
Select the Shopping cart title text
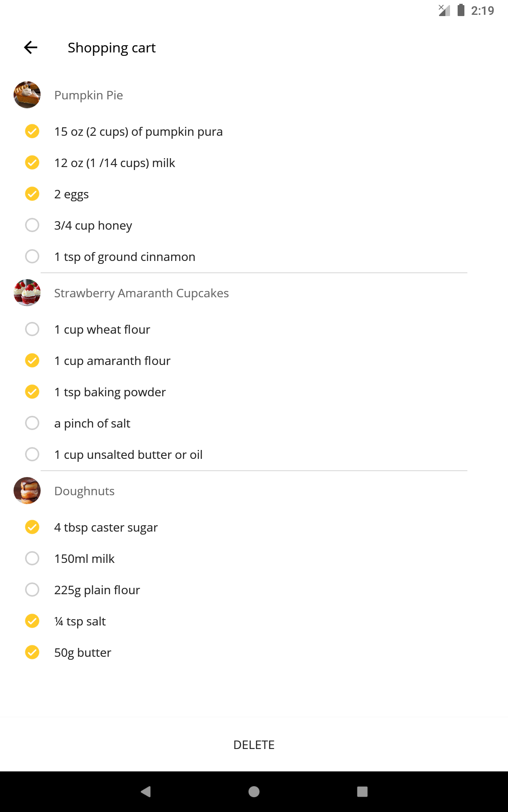(111, 47)
